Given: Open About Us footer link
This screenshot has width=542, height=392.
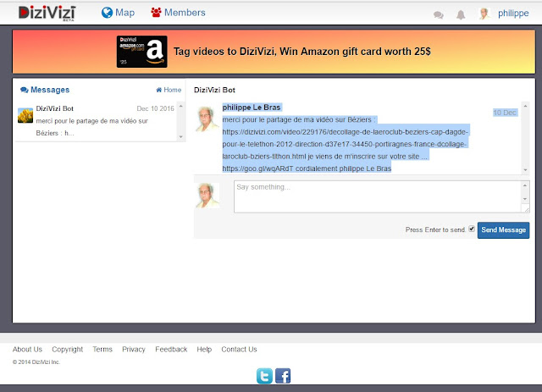Looking at the screenshot, I should [27, 350].
